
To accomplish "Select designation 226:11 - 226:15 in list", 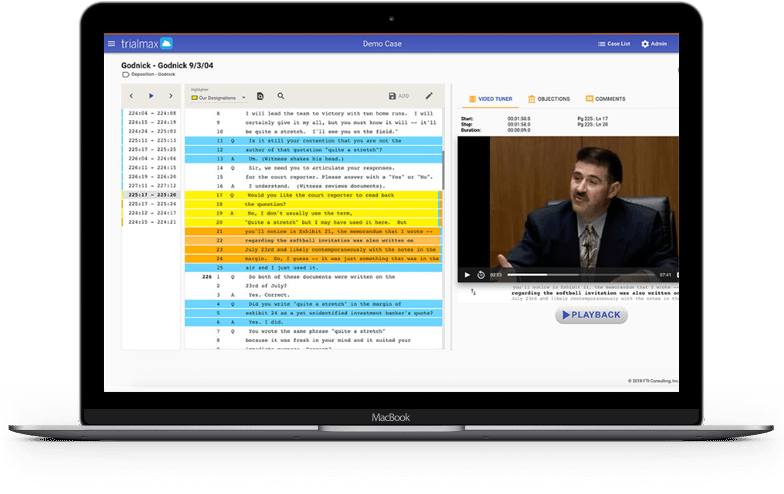I will point(152,168).
